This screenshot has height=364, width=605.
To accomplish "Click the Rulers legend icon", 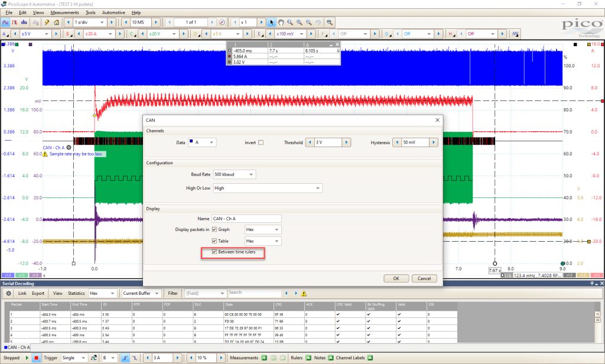I will click(308, 358).
